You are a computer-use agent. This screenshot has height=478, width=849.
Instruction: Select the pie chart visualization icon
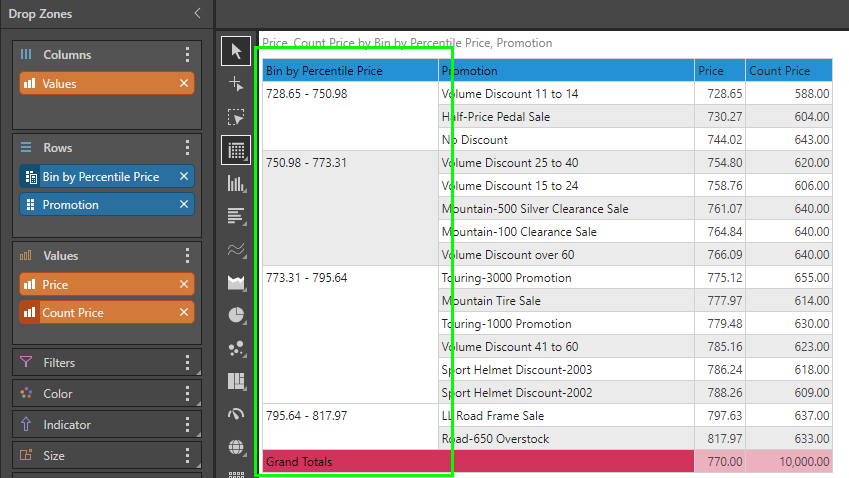(x=236, y=315)
